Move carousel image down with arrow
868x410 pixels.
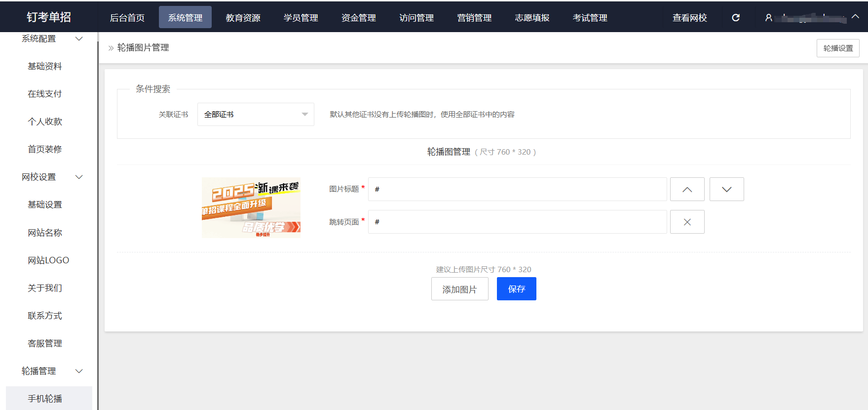(726, 189)
